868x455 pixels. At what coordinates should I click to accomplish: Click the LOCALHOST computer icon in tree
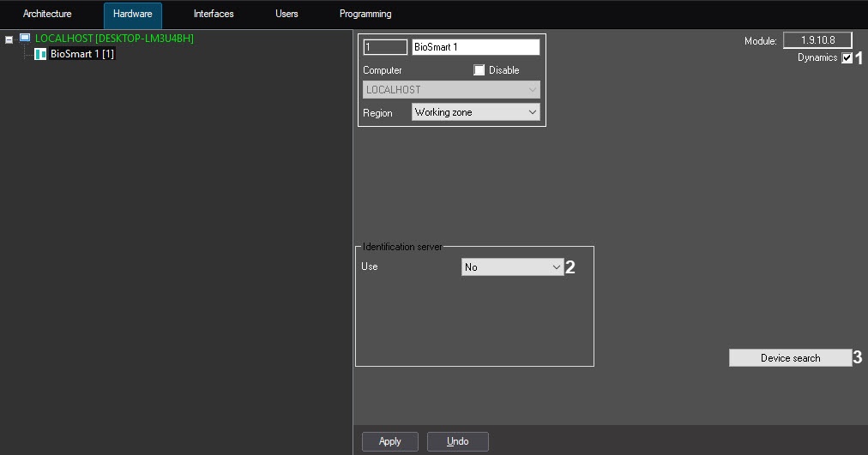pyautogui.click(x=25, y=39)
